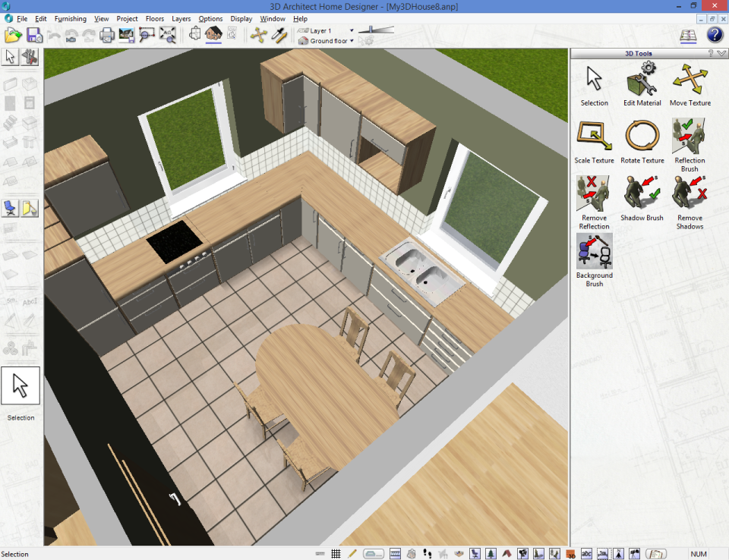
Task: Collapse the 3D Tools panel chevron
Action: (721, 53)
